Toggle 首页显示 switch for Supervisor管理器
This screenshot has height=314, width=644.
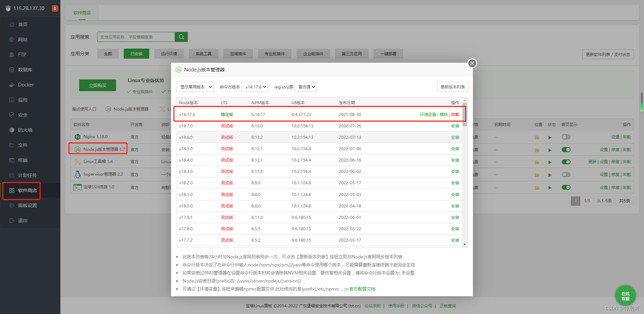pyautogui.click(x=566, y=175)
